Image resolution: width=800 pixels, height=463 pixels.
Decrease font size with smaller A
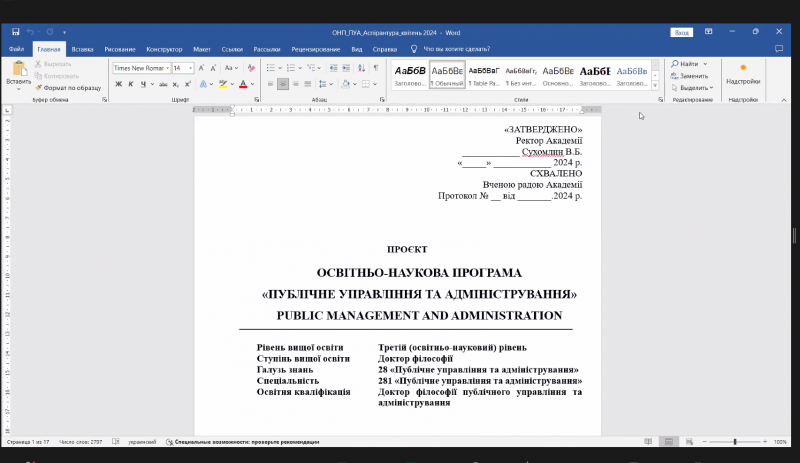(213, 68)
